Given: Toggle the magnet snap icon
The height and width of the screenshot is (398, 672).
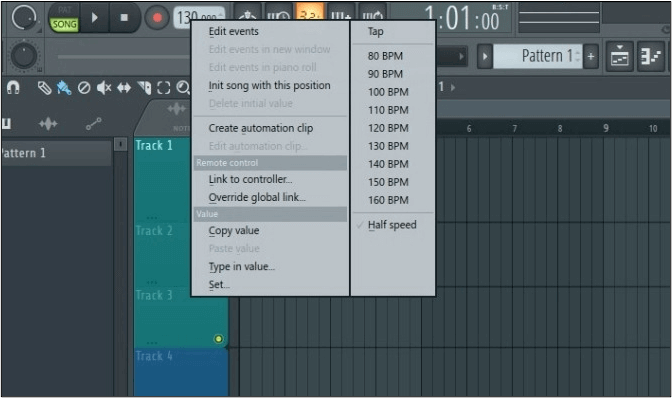Looking at the screenshot, I should [x=13, y=88].
